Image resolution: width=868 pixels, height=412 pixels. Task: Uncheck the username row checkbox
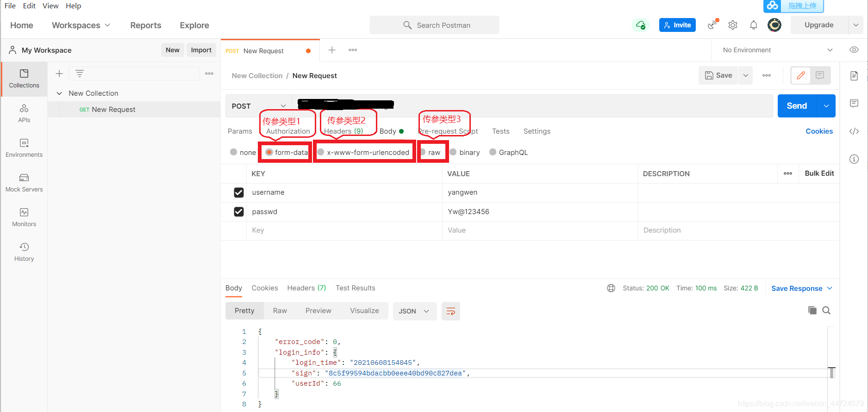click(x=239, y=192)
